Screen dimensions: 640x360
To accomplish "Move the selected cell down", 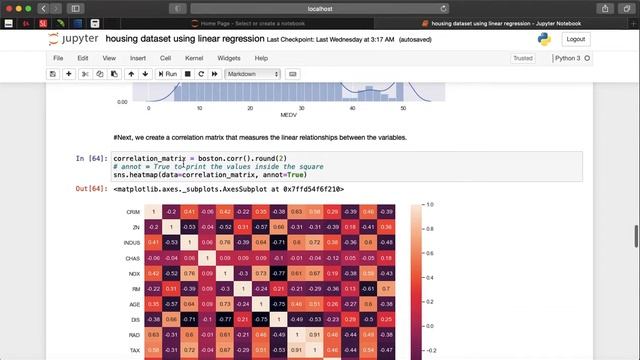I will 145,74.
